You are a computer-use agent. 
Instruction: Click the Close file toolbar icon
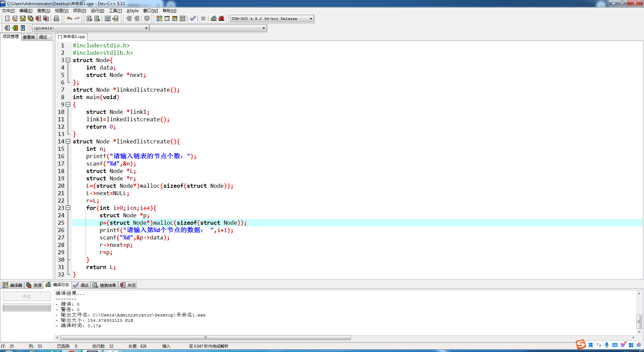38,18
